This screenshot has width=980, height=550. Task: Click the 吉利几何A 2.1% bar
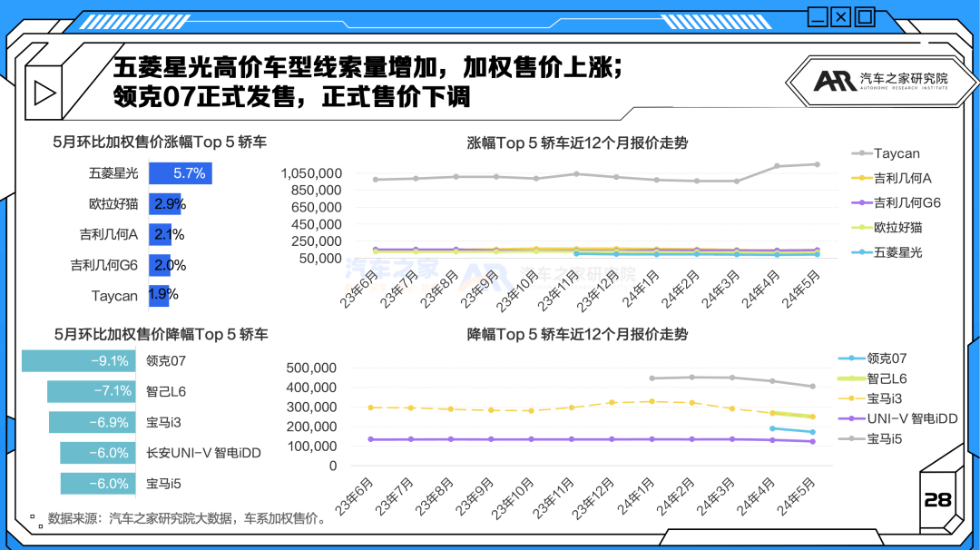(x=160, y=234)
